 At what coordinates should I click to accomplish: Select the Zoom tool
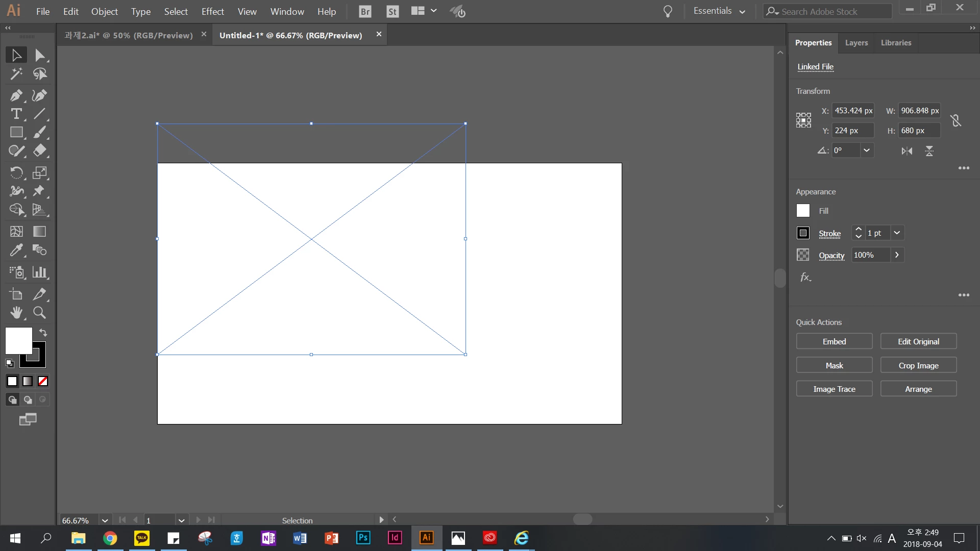pyautogui.click(x=39, y=312)
